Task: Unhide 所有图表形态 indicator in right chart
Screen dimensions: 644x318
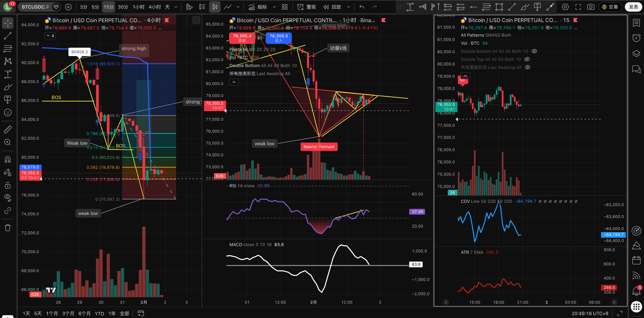Action: click(527, 67)
